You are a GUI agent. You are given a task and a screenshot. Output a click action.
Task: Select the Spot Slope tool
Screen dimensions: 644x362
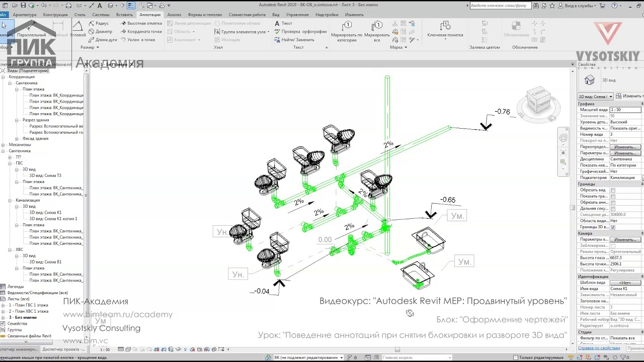coord(137,39)
